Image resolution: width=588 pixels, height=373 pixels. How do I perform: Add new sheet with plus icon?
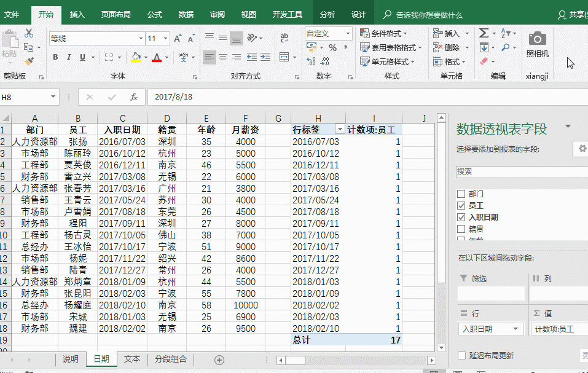pyautogui.click(x=219, y=359)
